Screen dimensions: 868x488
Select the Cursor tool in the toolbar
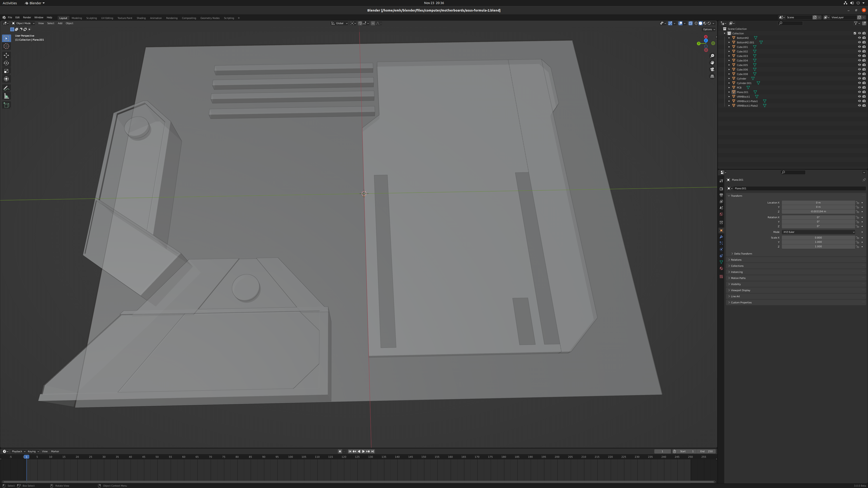pos(6,46)
